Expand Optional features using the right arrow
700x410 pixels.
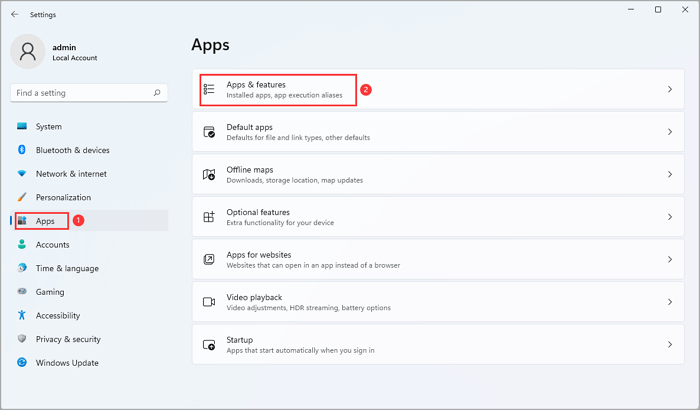tap(670, 217)
